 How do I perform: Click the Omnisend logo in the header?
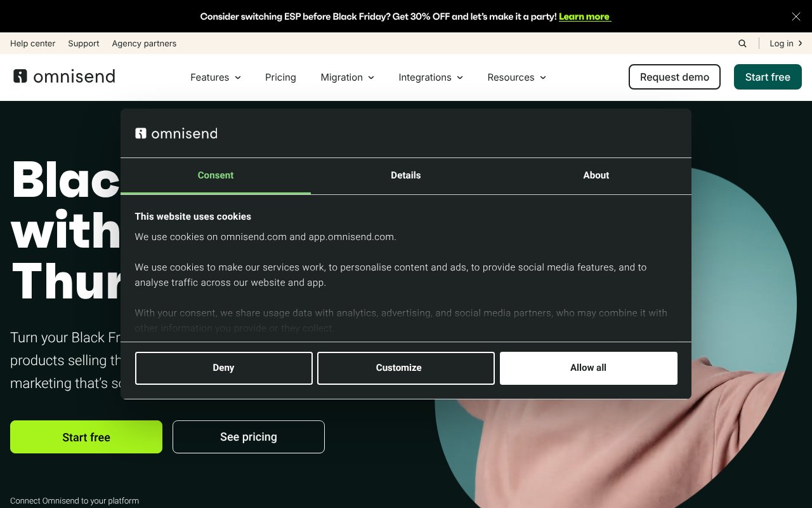[63, 76]
